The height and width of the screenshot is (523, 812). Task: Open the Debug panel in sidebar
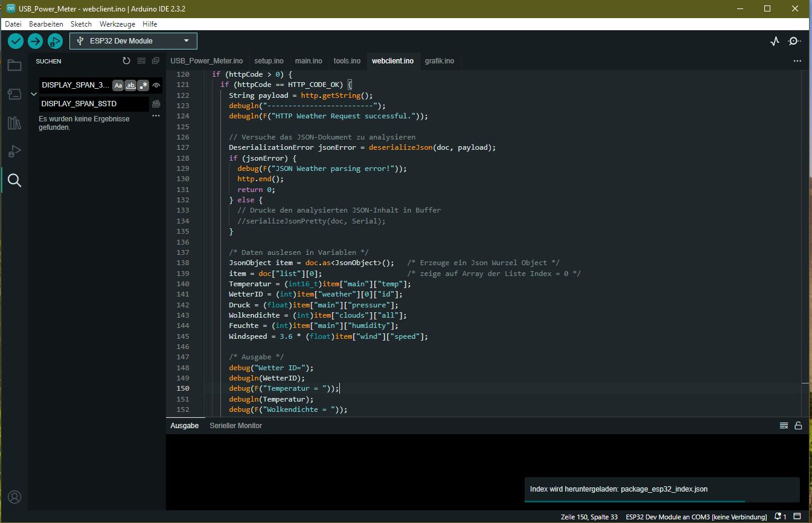14,151
